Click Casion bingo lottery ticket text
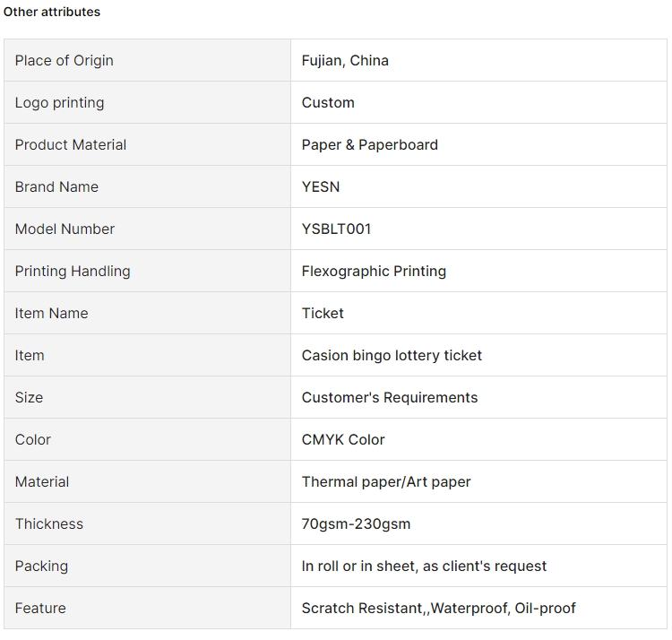672x640 pixels. coord(392,355)
